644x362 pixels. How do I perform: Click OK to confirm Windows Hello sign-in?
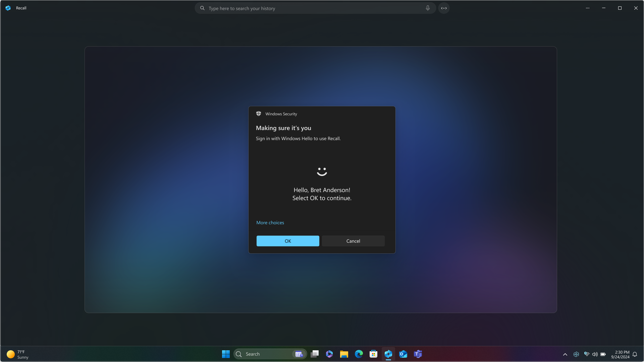[x=288, y=241]
